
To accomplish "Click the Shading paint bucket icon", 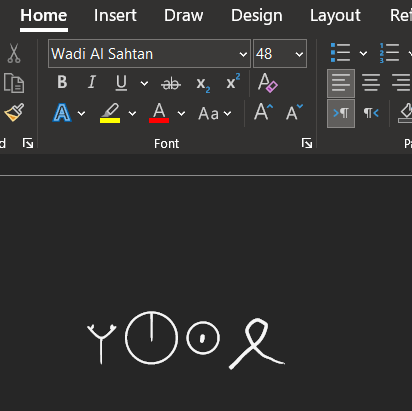I will tap(405, 113).
